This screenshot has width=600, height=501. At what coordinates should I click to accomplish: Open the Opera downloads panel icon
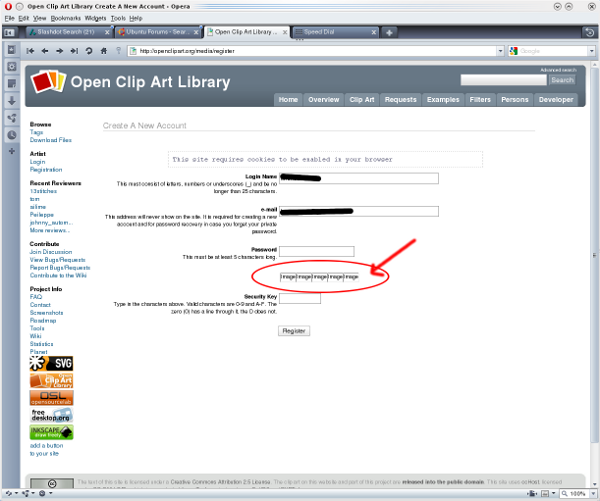[11, 100]
